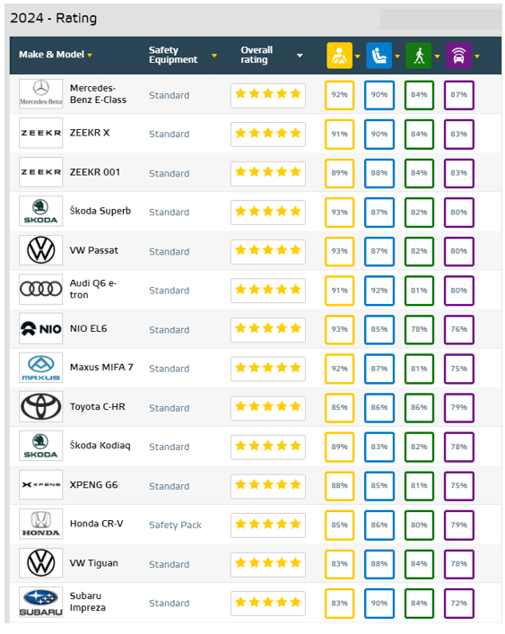This screenshot has height=634, width=505.
Task: Click the grey field next to 2024 Rating
Action: coord(440,19)
